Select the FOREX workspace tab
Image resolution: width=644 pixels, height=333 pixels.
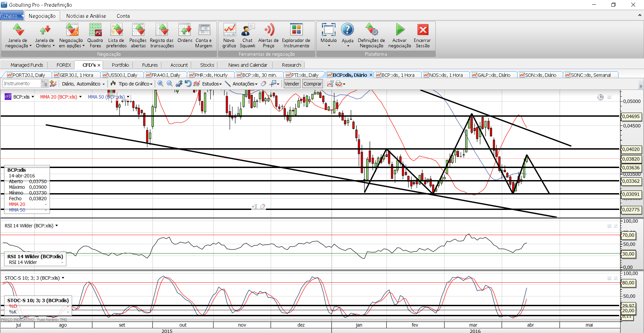pyautogui.click(x=63, y=65)
